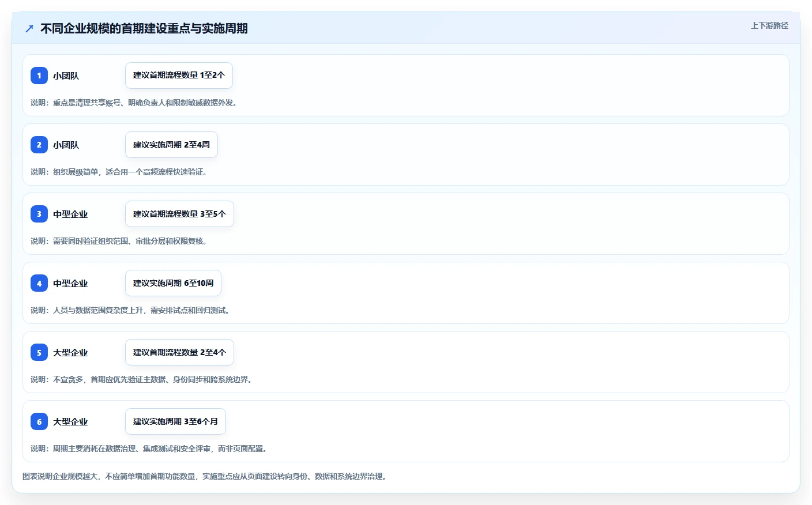Image resolution: width=812 pixels, height=505 pixels.
Task: Click the 上下游路径 label in the header
Action: (769, 25)
